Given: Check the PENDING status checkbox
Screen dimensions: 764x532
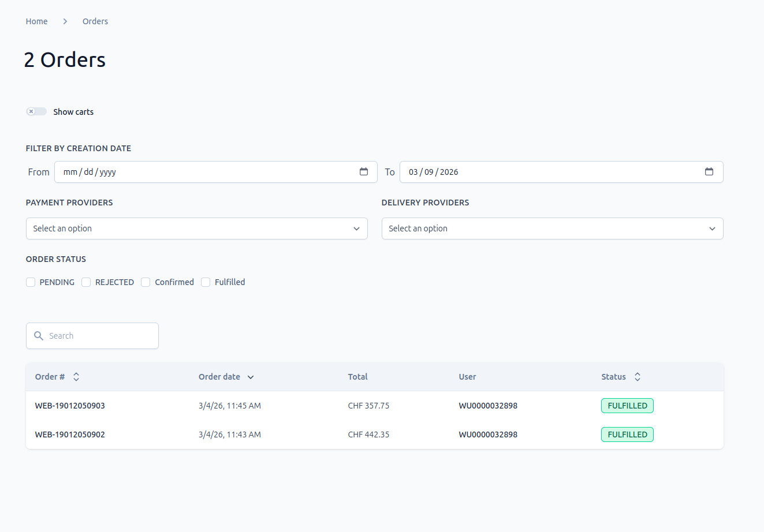Looking at the screenshot, I should [x=31, y=282].
